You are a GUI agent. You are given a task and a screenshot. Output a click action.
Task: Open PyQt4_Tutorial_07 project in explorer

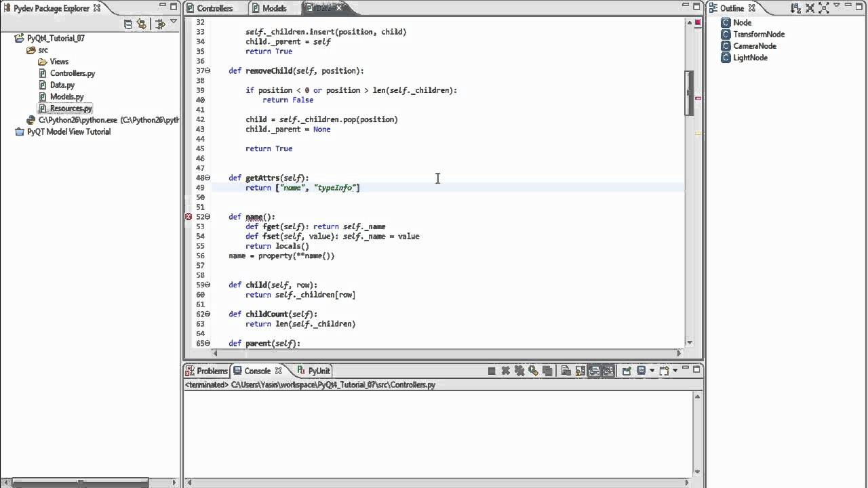pos(56,38)
